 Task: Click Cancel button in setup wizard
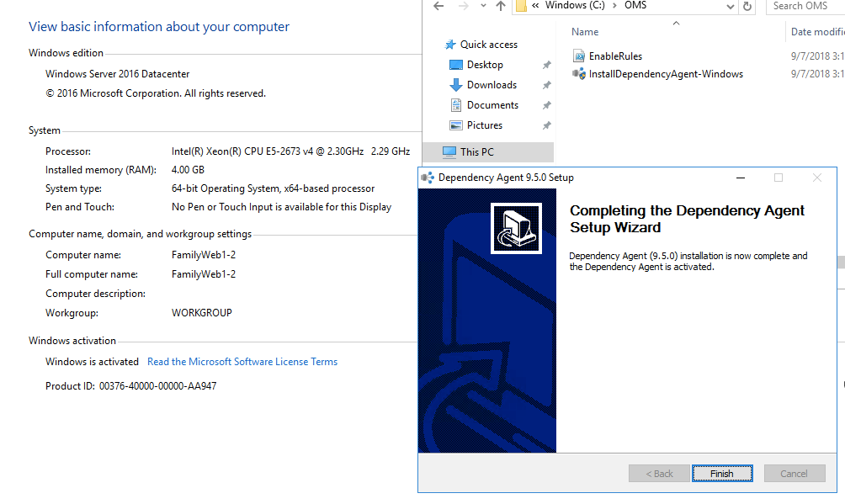click(795, 473)
